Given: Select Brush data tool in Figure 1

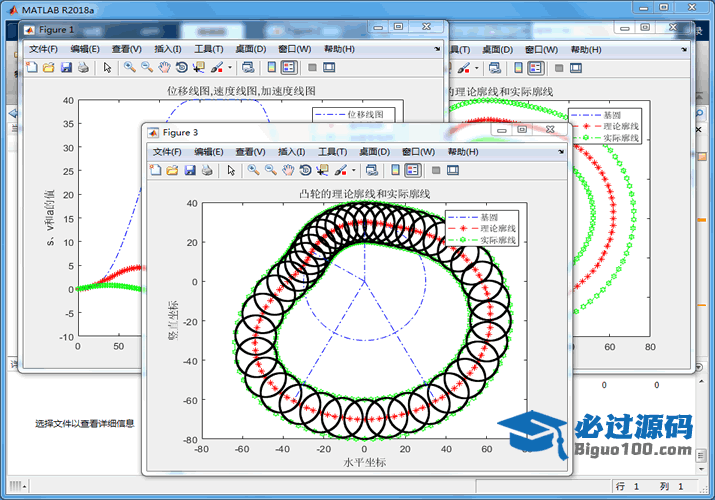Looking at the screenshot, I should coord(217,67).
